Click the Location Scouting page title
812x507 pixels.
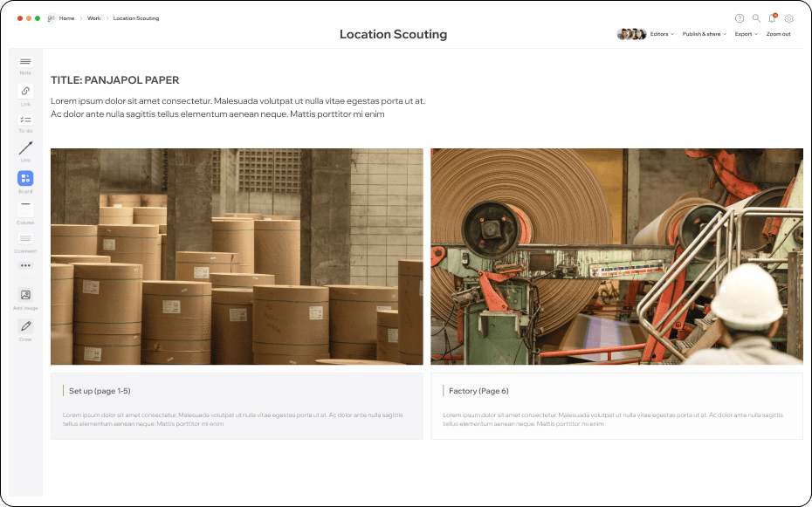[x=393, y=34]
